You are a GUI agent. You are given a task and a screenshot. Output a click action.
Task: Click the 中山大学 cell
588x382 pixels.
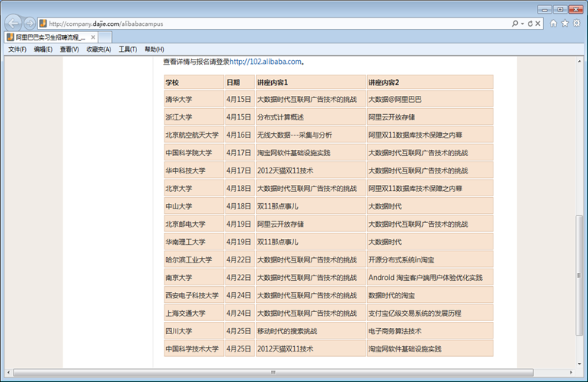(194, 206)
